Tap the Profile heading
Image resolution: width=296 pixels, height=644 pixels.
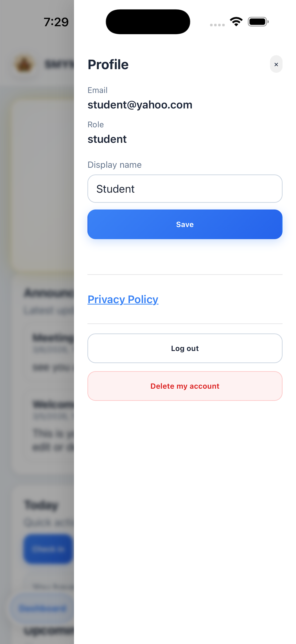click(x=108, y=64)
